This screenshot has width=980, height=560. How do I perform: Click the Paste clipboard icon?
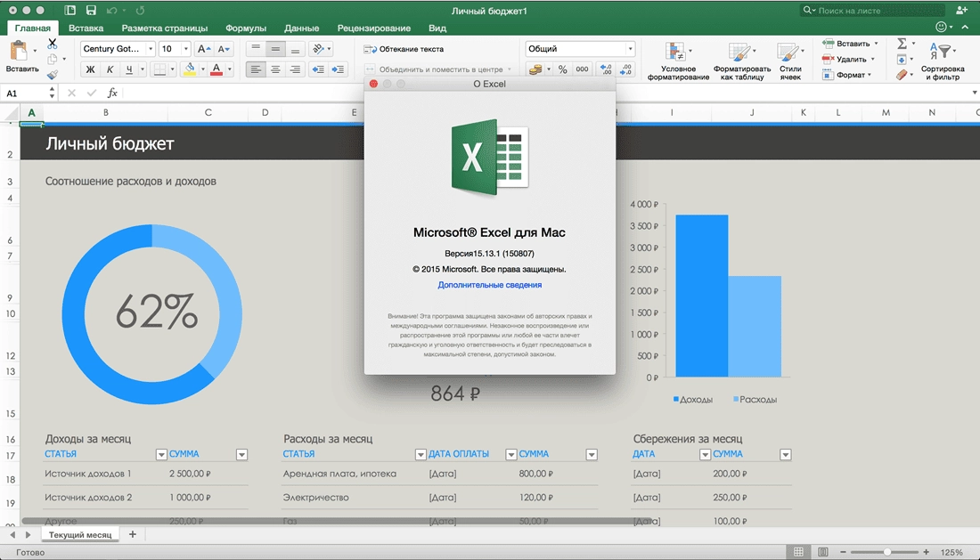pos(19,50)
